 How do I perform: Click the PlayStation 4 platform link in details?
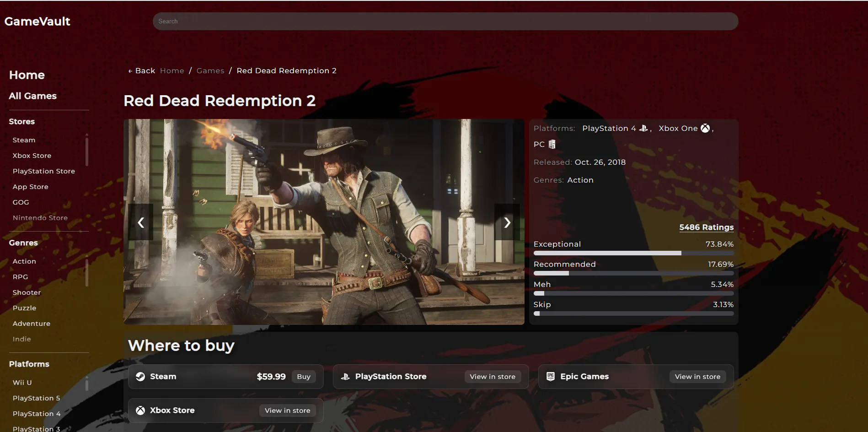click(x=609, y=129)
